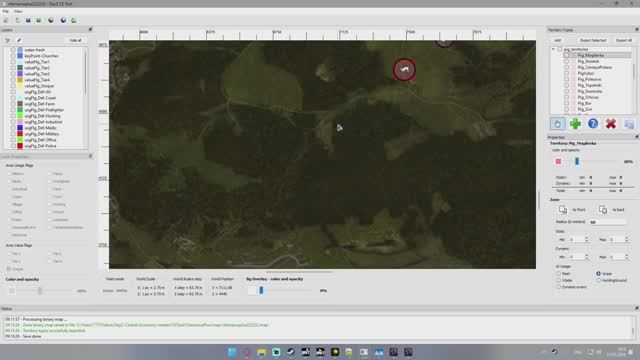Select the HuntingGround AI usage radio button
640x360 pixels.
point(598,280)
